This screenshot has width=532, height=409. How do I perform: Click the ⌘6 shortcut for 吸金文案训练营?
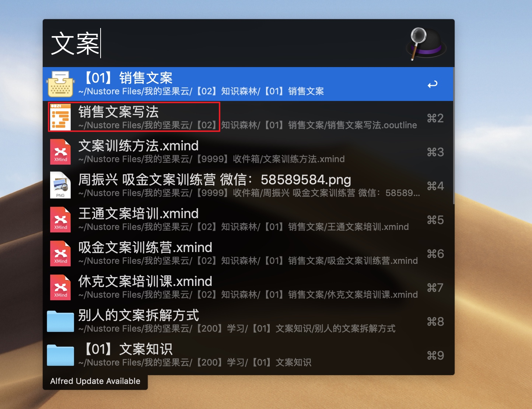[x=435, y=254]
